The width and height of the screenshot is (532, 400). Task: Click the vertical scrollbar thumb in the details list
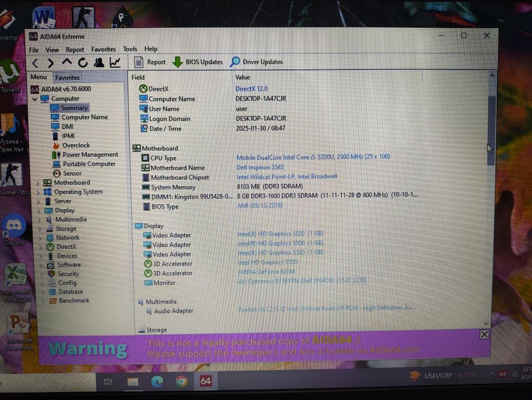click(491, 131)
